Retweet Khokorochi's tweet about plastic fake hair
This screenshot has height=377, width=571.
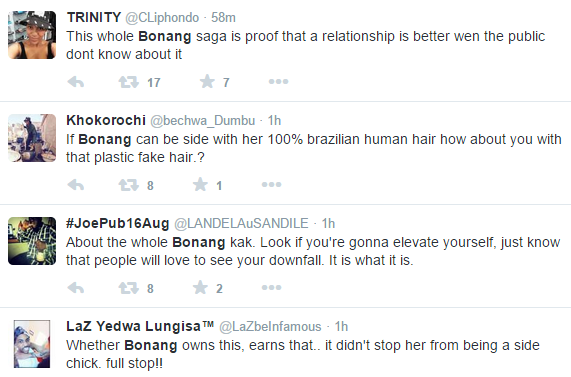pyautogui.click(x=129, y=185)
